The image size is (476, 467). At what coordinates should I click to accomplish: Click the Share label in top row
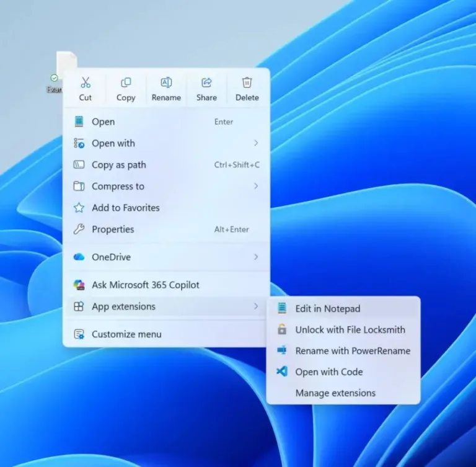click(x=206, y=97)
